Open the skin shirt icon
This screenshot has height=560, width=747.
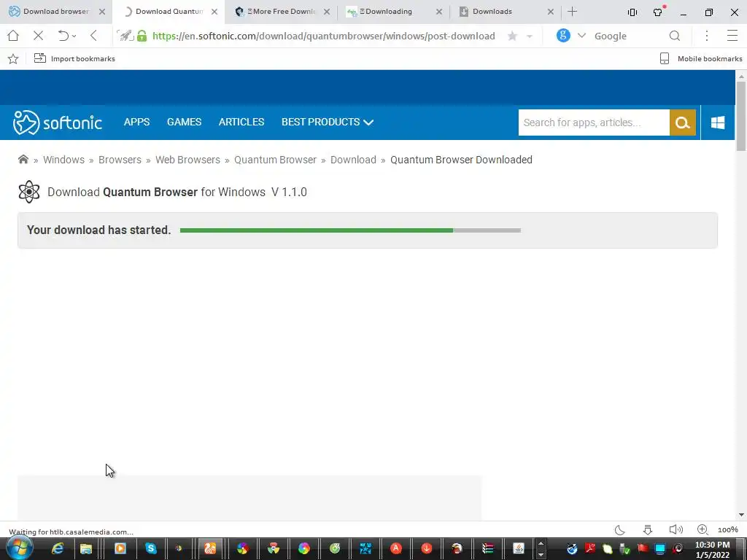(x=659, y=12)
